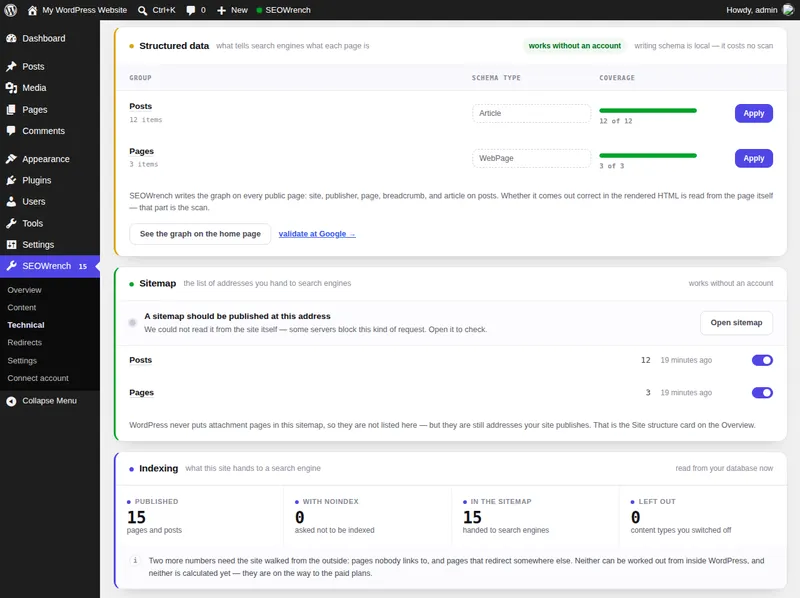Viewport: 800px width, 598px height.
Task: Click the "3 of 3" coverage text
Action: pyautogui.click(x=611, y=166)
